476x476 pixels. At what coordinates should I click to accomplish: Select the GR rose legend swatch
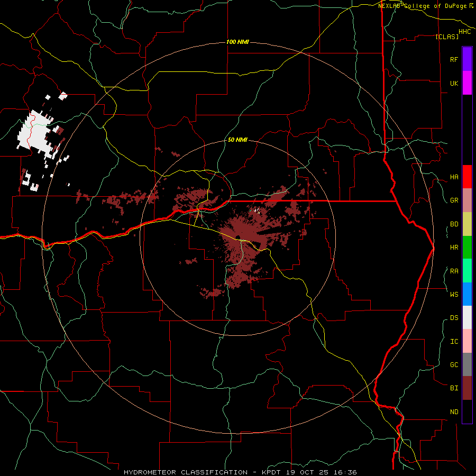coord(467,200)
